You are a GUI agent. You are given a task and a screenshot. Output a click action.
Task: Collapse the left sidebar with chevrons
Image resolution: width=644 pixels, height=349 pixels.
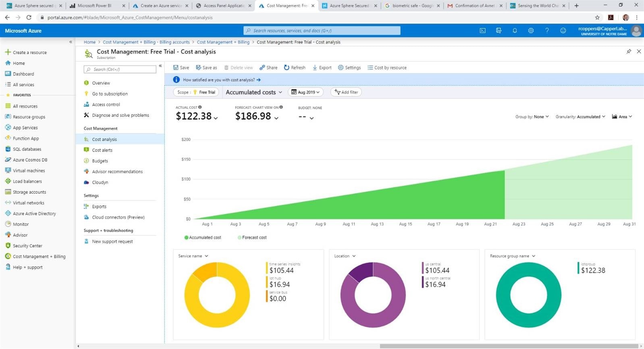(x=71, y=42)
